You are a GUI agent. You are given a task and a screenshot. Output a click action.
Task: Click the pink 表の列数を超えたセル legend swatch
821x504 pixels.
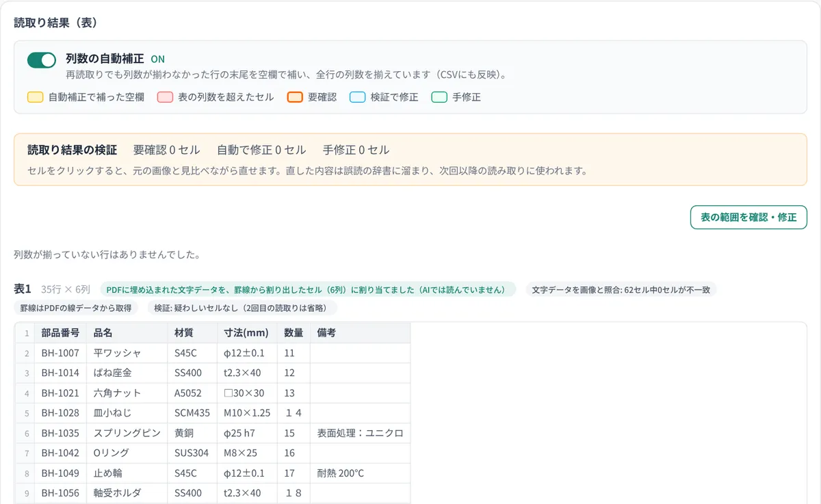point(165,97)
